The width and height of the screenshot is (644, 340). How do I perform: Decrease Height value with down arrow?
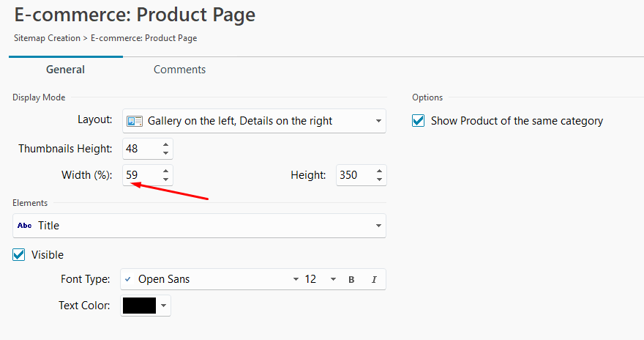point(379,180)
